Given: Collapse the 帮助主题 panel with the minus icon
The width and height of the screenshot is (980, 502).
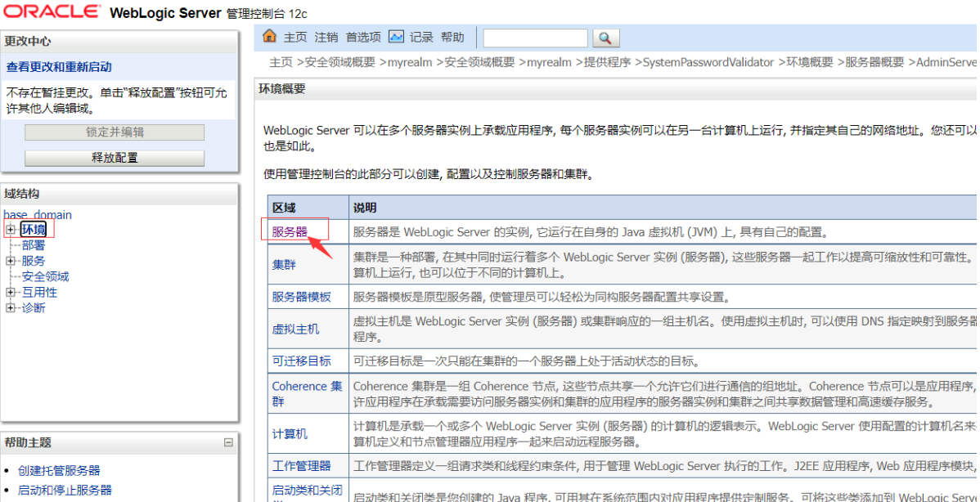Looking at the screenshot, I should [228, 442].
